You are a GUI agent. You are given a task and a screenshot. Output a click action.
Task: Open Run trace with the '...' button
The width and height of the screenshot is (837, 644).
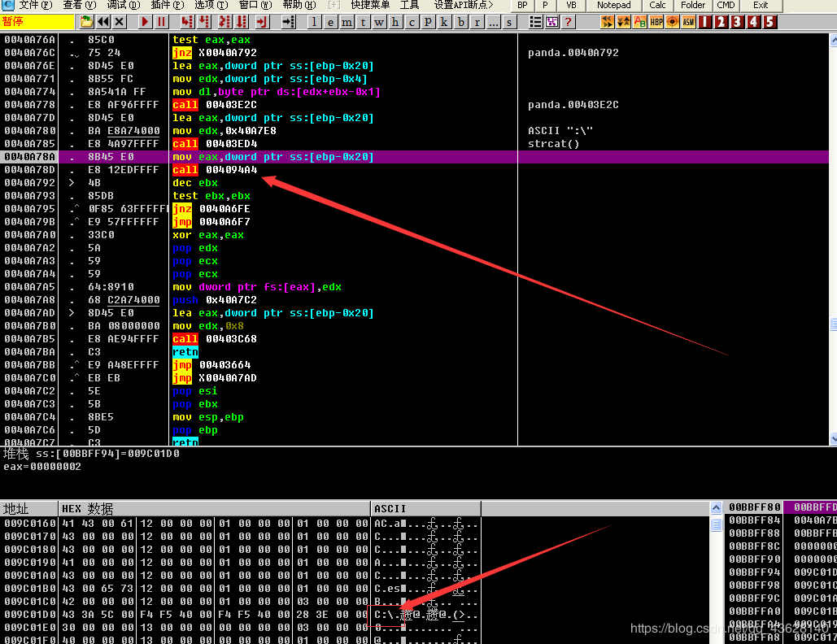click(x=493, y=22)
